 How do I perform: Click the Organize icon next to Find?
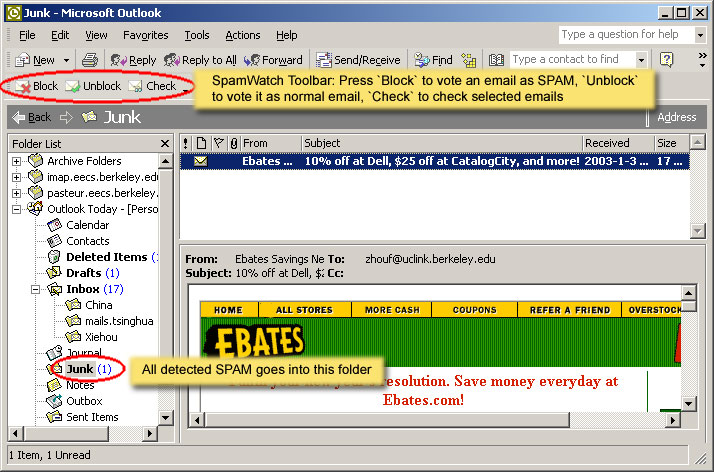[x=469, y=60]
